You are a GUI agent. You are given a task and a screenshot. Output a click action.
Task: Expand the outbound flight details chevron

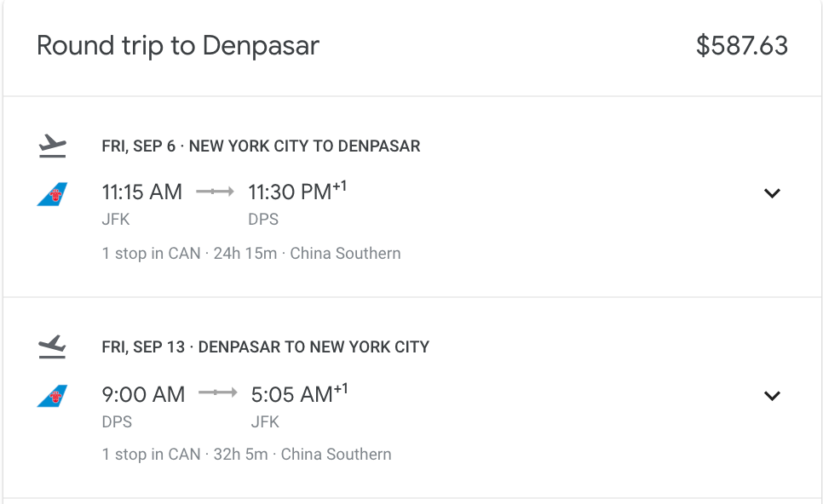[x=772, y=193]
